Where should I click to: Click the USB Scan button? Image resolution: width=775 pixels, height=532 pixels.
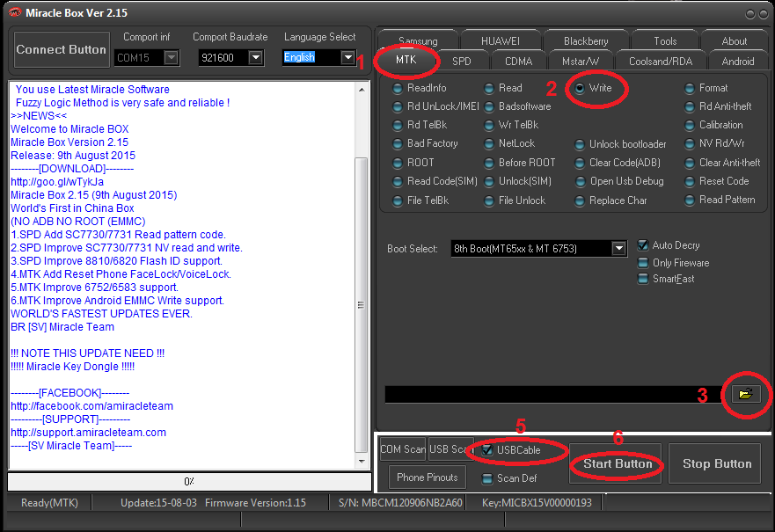pos(450,449)
